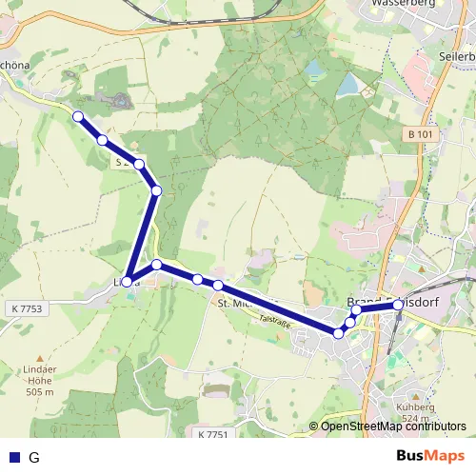Select the Kuhberg peak triangle icon
The image size is (476, 476).
[x=416, y=397]
